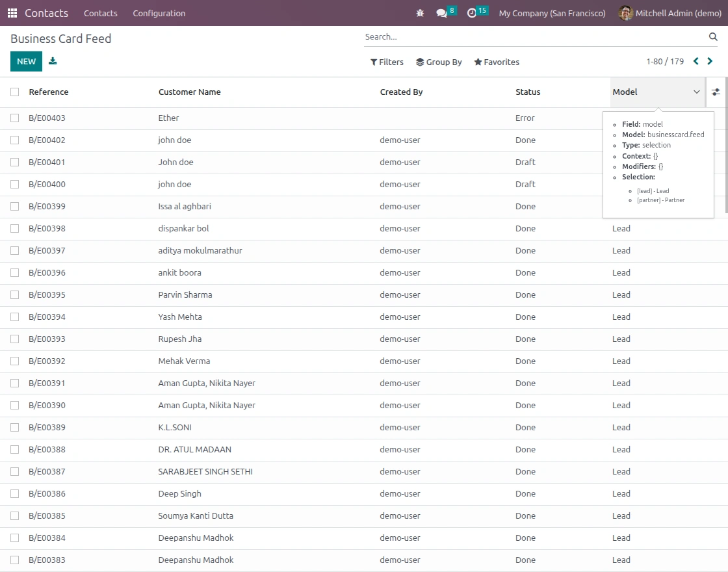Expand the Filters dropdown
Viewport: 728px width, 572px height.
point(387,62)
